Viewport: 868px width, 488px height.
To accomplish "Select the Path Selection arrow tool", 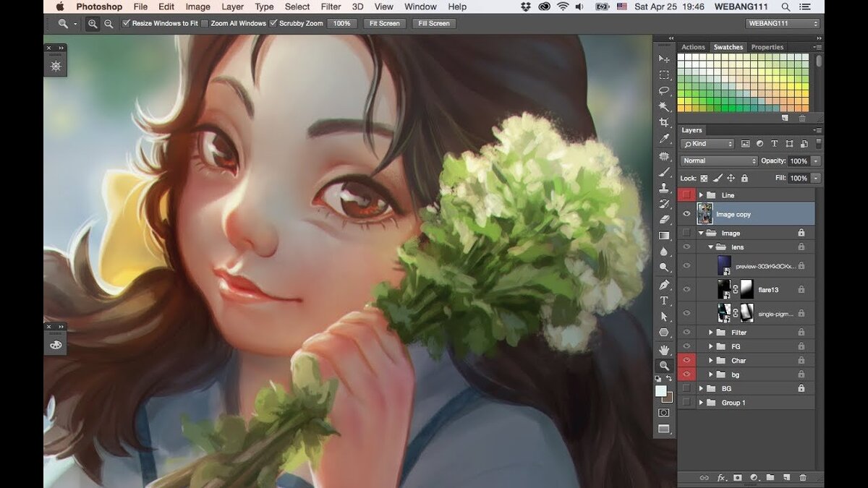I will [x=663, y=316].
